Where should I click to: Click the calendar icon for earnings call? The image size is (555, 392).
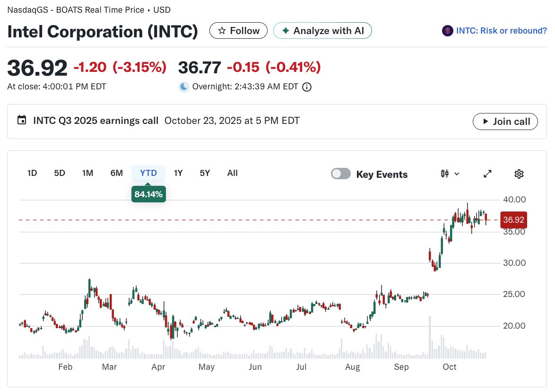[x=22, y=120]
